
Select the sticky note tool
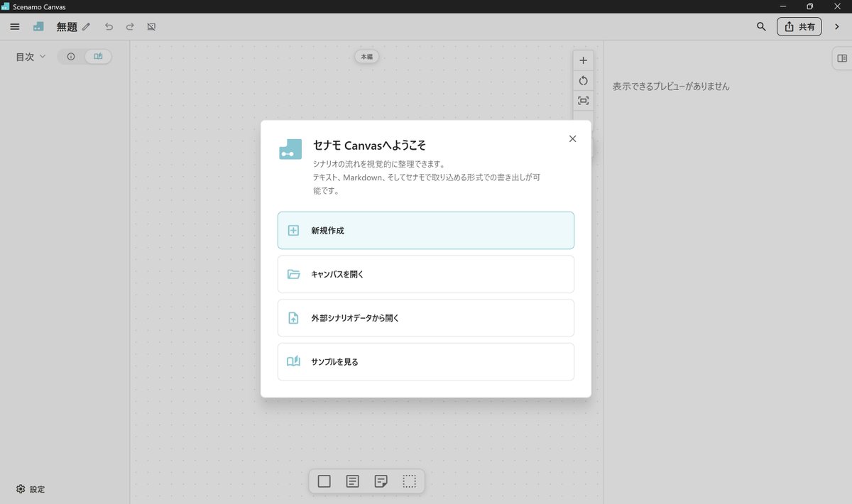point(381,481)
